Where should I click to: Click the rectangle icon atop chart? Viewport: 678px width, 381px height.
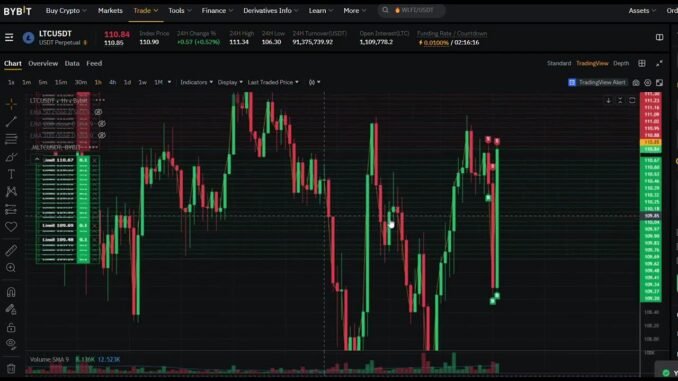632,100
